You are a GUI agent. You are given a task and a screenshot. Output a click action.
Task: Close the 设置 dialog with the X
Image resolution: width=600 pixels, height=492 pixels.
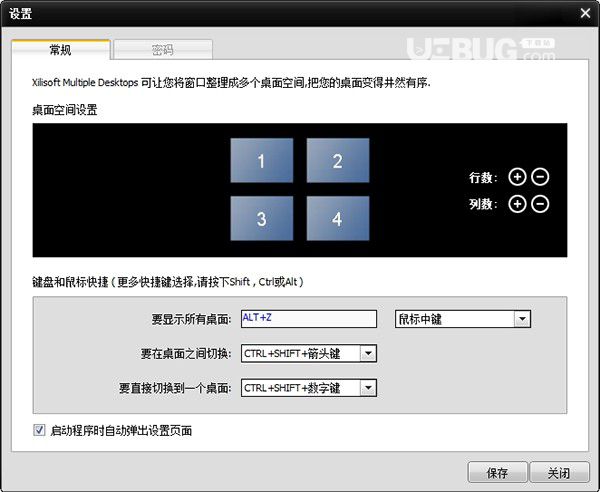(585, 13)
